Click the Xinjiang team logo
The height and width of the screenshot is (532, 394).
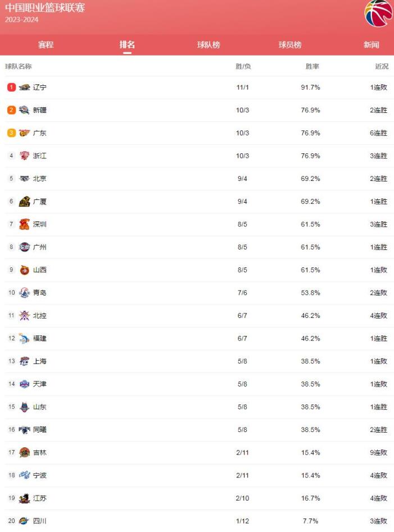(x=24, y=110)
